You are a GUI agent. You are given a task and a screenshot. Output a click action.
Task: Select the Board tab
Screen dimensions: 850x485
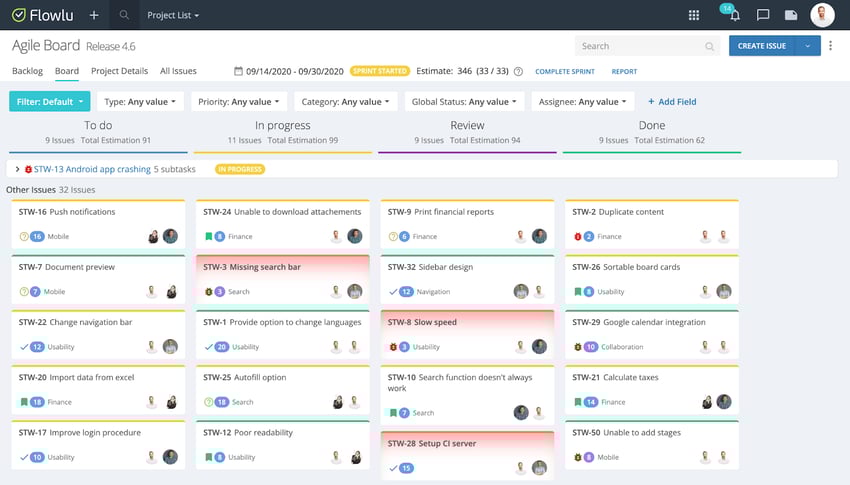67,71
